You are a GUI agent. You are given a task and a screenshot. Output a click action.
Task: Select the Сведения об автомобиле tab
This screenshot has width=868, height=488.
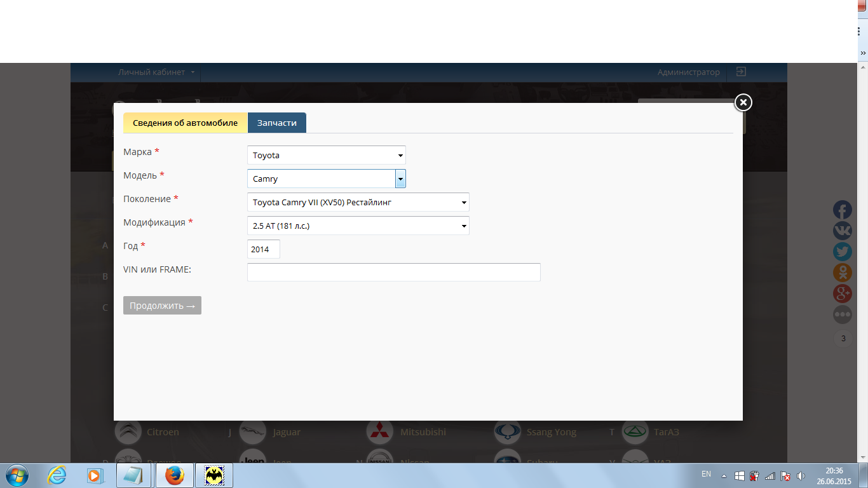[x=185, y=123]
